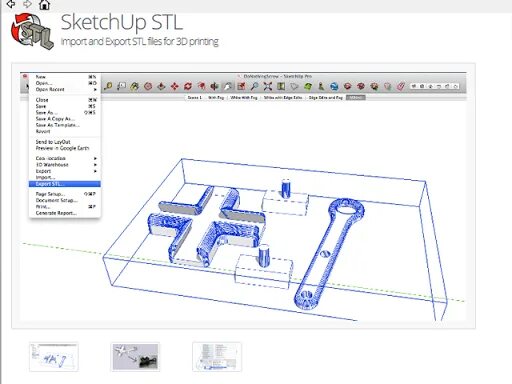The height and width of the screenshot is (384, 512).
Task: Choose the last standard view button in group
Action: click(x=455, y=86)
